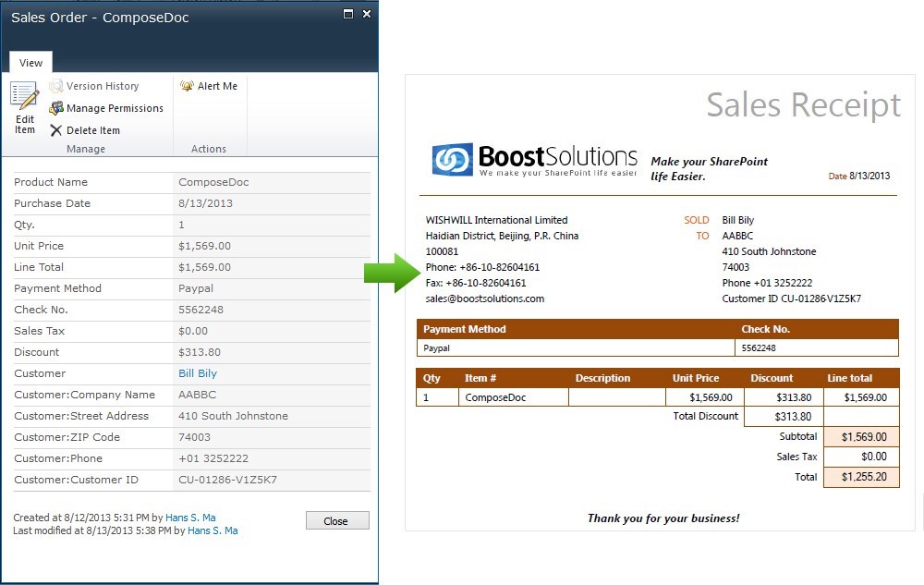Click the Sales Tax value $0.00 in form

click(x=193, y=331)
